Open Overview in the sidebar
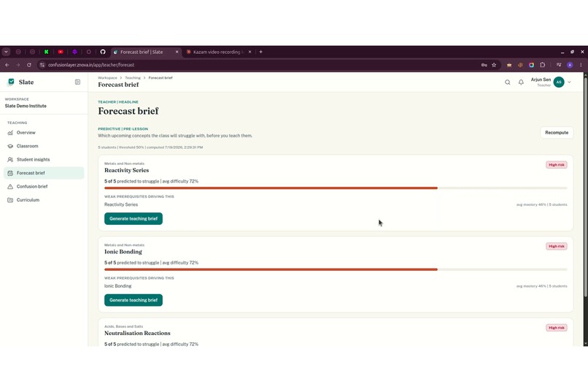Viewport: 588px width, 392px height. [x=44, y=133]
